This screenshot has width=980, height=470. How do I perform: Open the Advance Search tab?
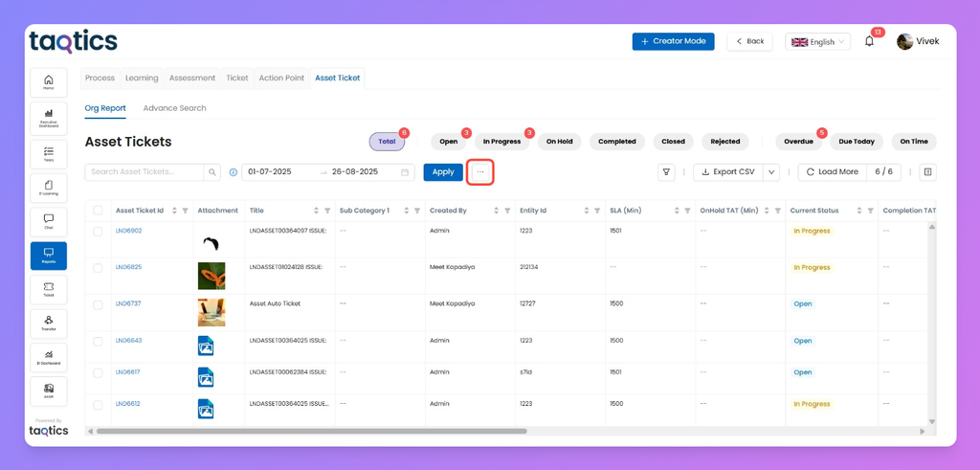pyautogui.click(x=174, y=108)
